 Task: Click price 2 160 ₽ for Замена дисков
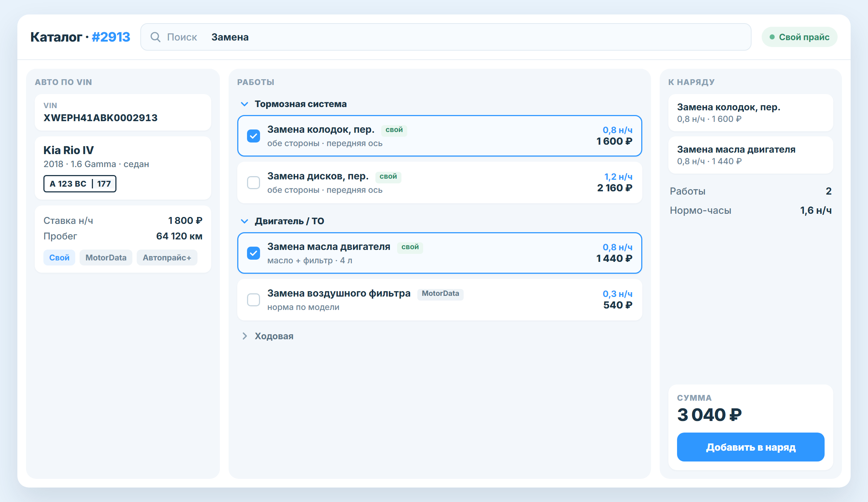click(615, 188)
